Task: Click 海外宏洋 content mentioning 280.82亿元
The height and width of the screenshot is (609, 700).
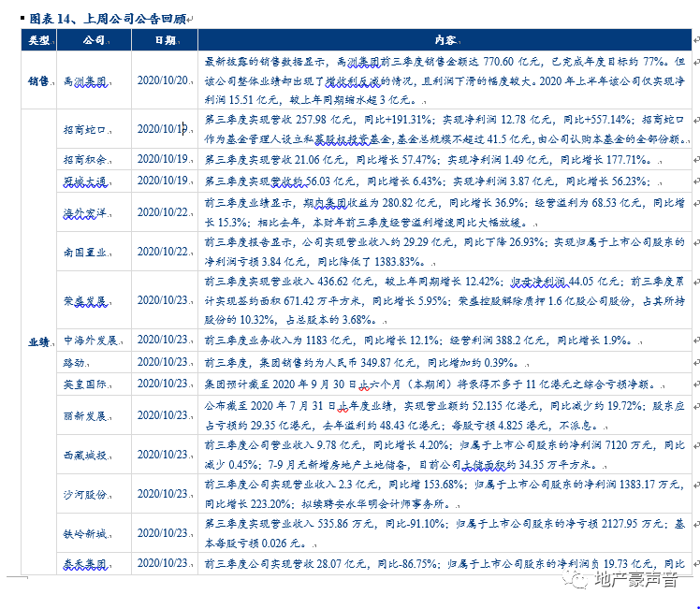Action: pos(445,212)
